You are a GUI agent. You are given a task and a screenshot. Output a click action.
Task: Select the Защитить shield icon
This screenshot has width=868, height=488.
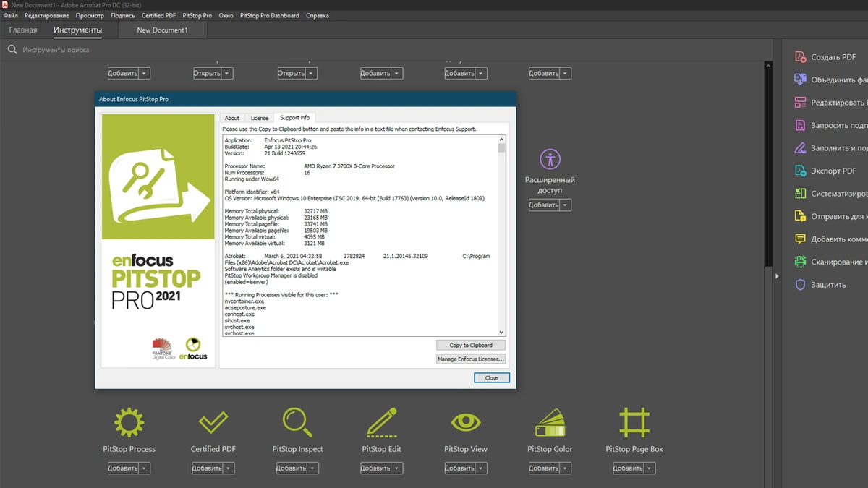(x=800, y=285)
